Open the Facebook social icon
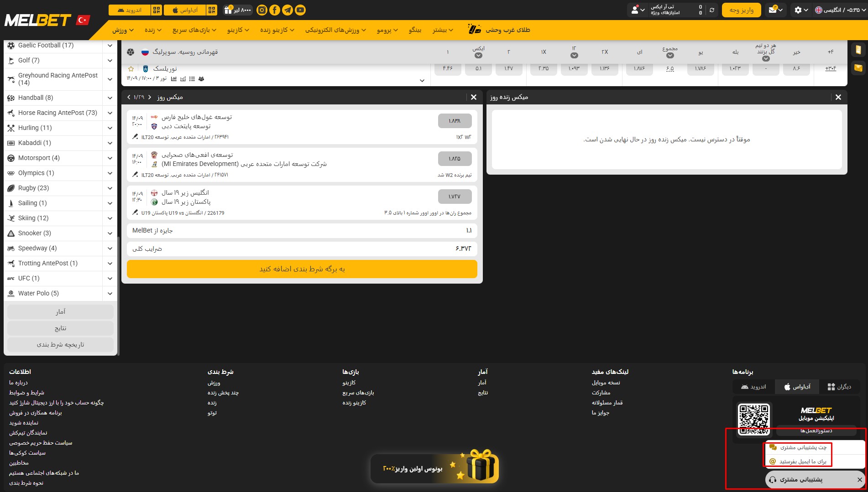Image resolution: width=868 pixels, height=492 pixels. [x=275, y=10]
